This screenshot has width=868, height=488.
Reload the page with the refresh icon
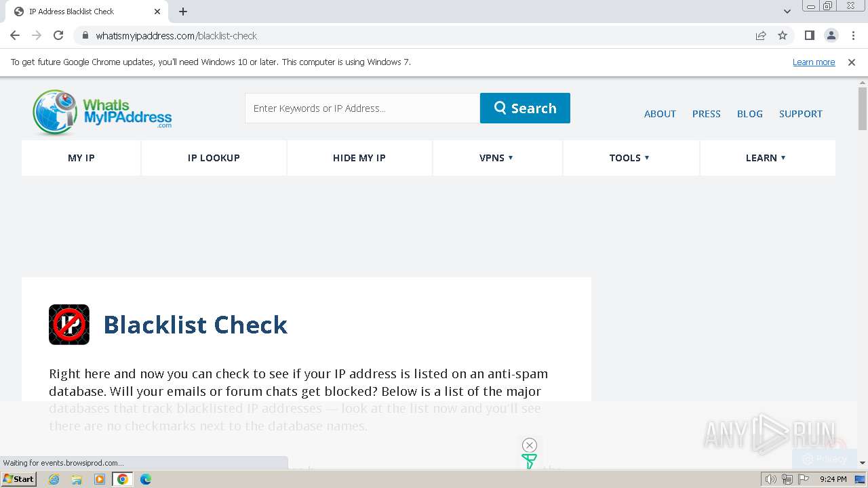tap(58, 36)
